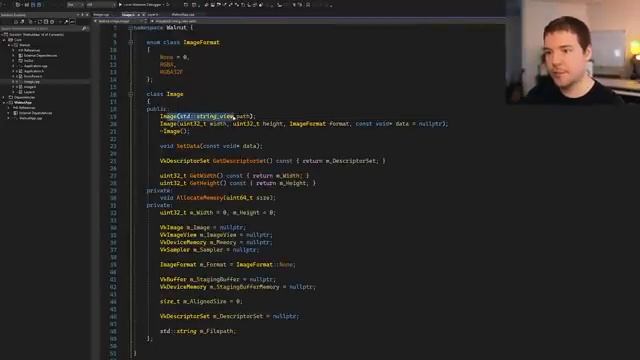Click the m_Filepath member variable
The width and height of the screenshot is (640, 360).
click(x=218, y=331)
